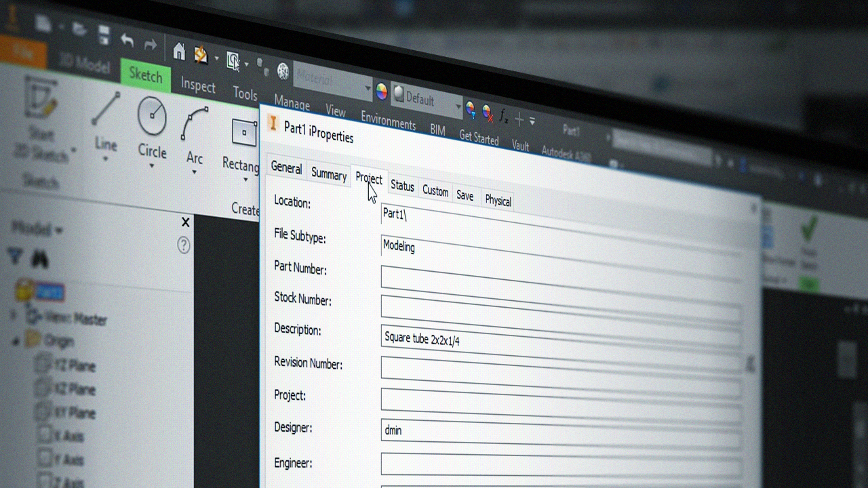The image size is (868, 488).
Task: Click the appearance color wheel icon
Action: pos(382,91)
